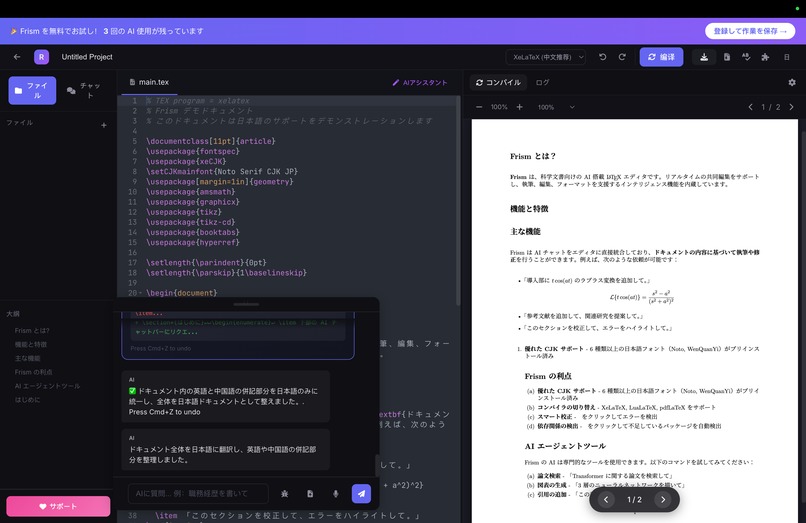806x523 pixels.
Task: Go to next page in top pager
Action: coord(791,107)
